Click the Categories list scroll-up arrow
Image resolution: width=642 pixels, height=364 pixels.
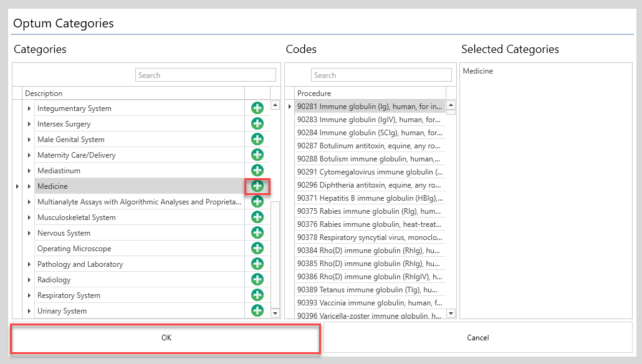(275, 105)
